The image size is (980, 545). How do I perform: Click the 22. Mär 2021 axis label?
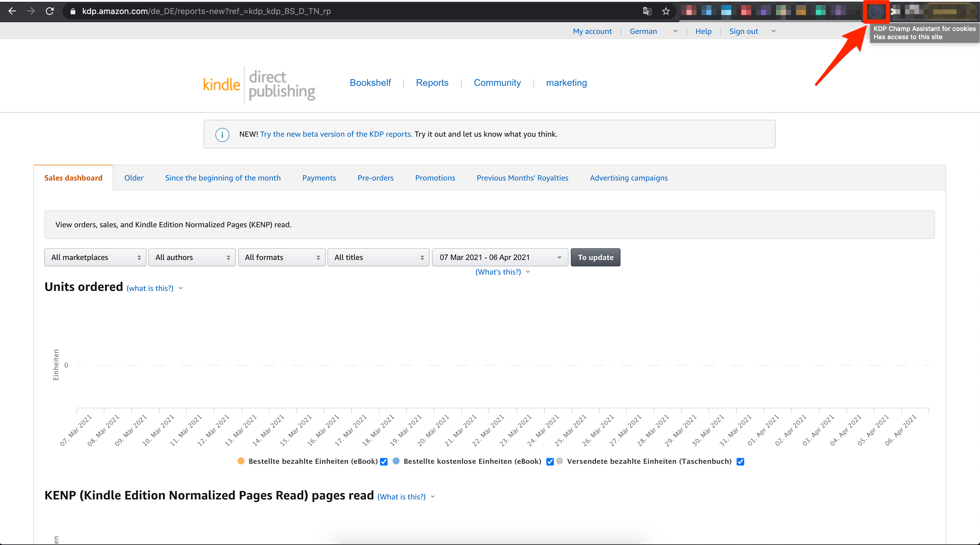click(488, 431)
